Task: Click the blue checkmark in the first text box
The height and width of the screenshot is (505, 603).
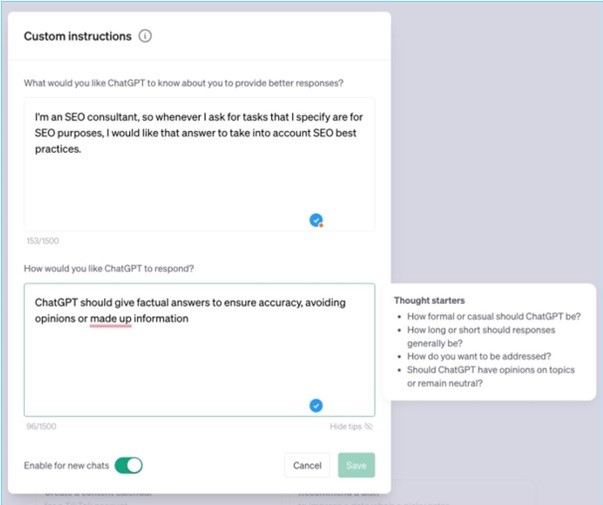Action: point(316,220)
